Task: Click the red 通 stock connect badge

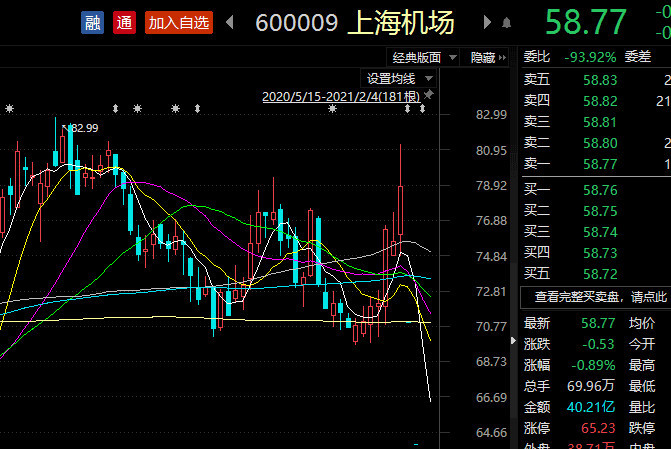Action: [125, 23]
